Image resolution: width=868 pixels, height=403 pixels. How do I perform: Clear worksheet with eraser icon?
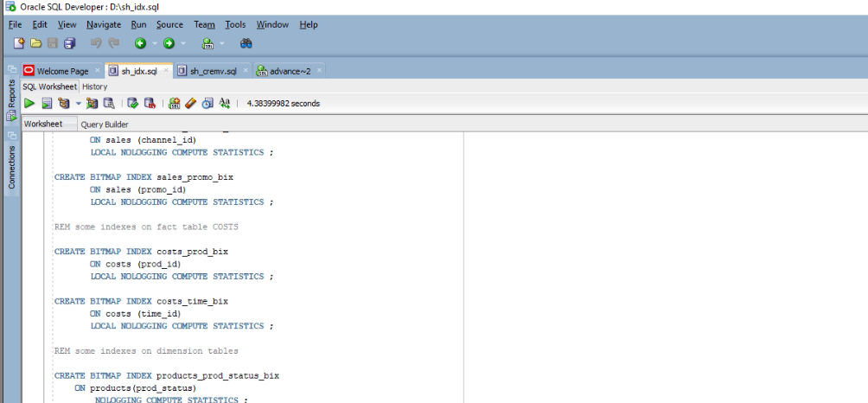tap(190, 103)
